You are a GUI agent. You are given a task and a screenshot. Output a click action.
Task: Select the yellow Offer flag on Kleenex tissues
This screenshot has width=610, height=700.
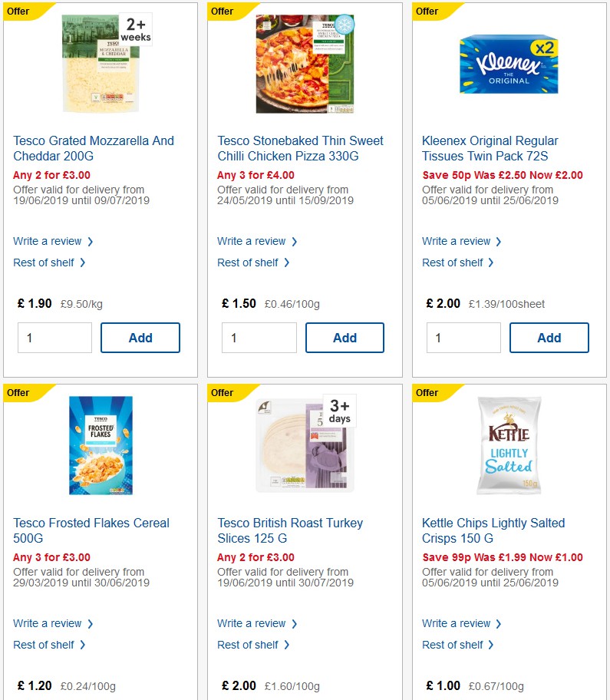click(426, 12)
